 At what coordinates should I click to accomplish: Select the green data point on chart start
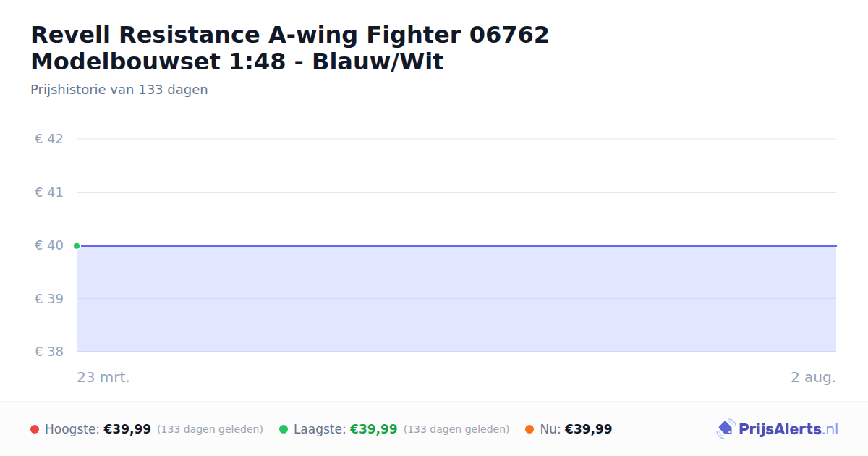point(77,245)
